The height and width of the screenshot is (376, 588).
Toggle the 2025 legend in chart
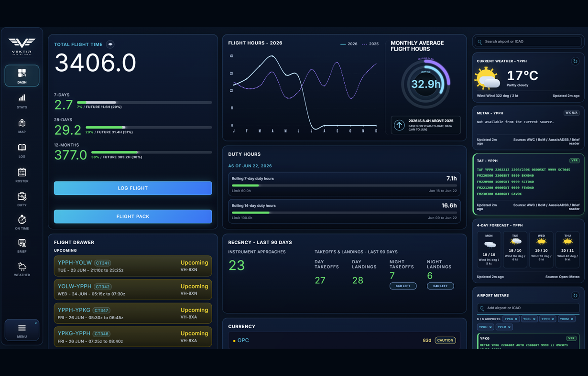370,44
